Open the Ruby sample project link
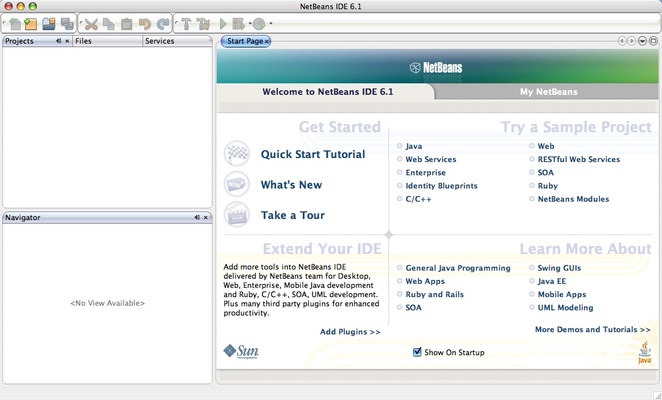 tap(548, 186)
